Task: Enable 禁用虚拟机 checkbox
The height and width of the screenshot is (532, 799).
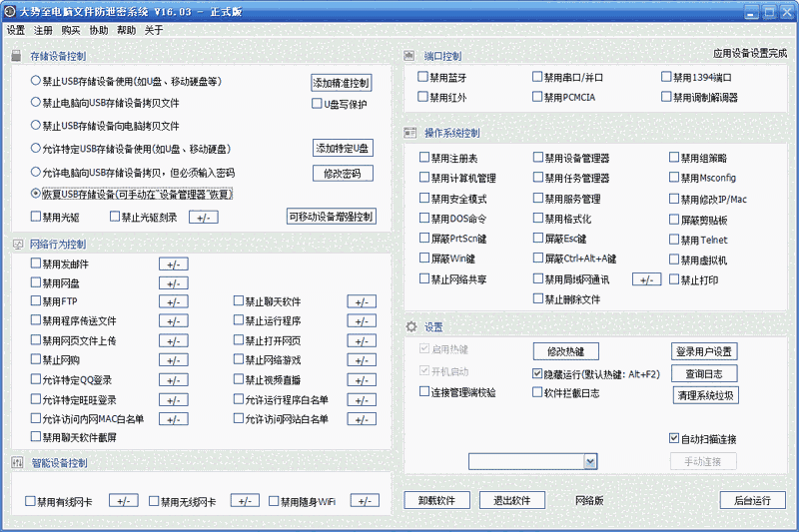Action: click(x=674, y=260)
